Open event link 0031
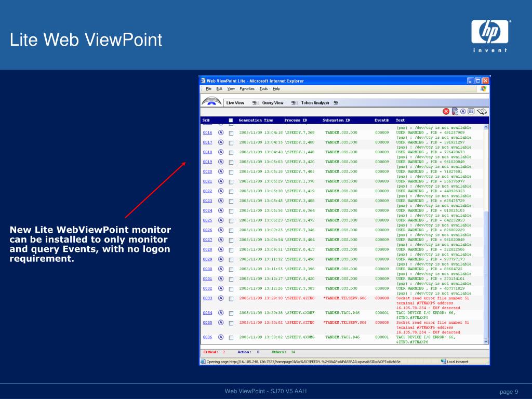This screenshot has height=399, width=532. (x=207, y=279)
